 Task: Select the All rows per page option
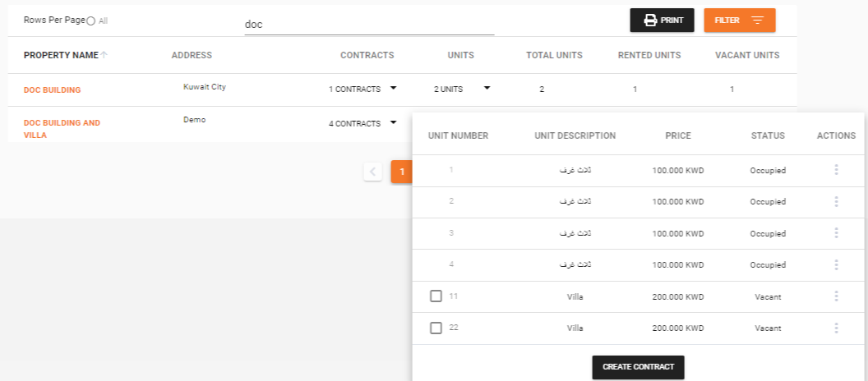pyautogui.click(x=91, y=21)
